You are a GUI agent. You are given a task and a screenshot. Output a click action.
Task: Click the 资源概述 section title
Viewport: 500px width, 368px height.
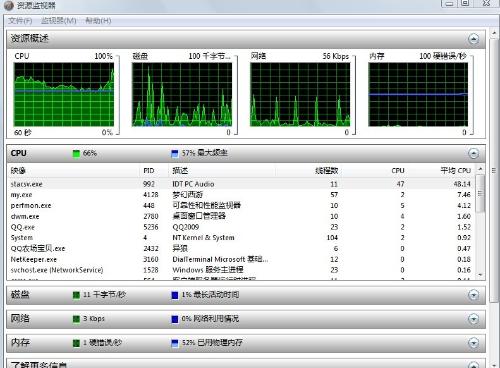click(x=30, y=38)
